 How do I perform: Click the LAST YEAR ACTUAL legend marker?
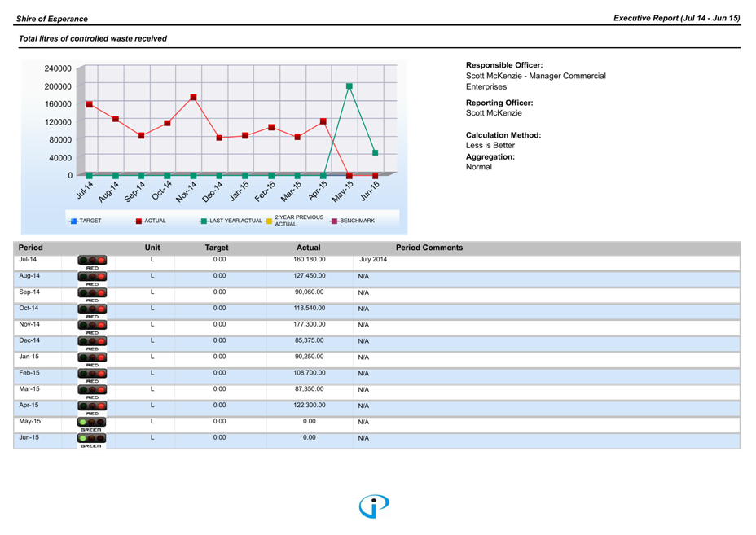[204, 221]
